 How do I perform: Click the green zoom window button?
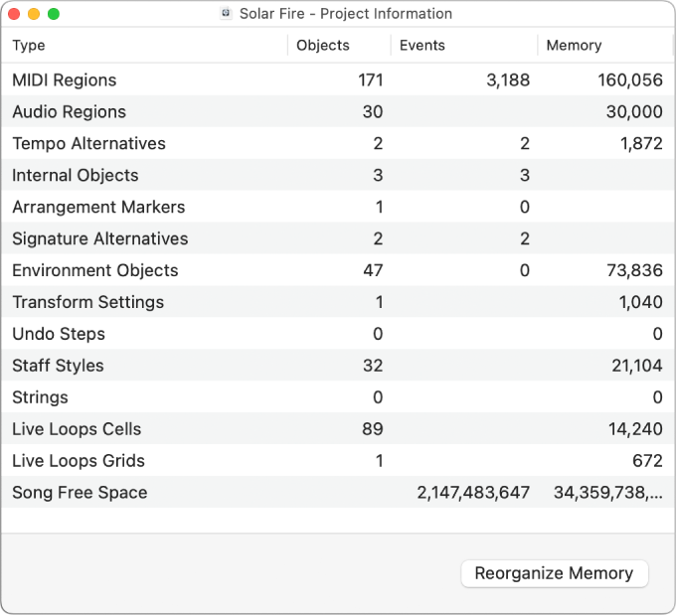(x=54, y=14)
